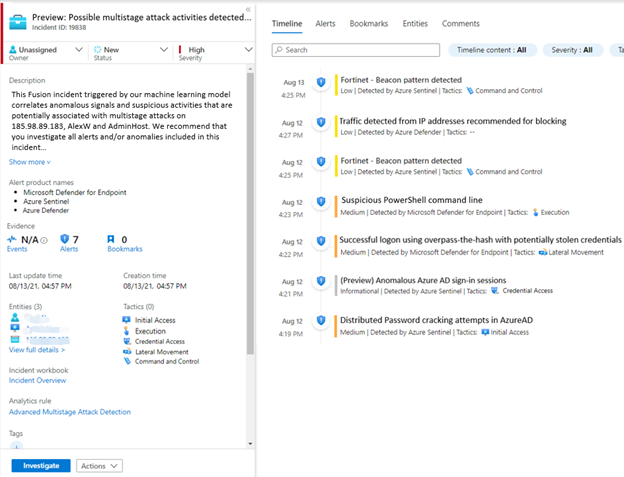Click the Initial Access tactic icon

point(127,320)
